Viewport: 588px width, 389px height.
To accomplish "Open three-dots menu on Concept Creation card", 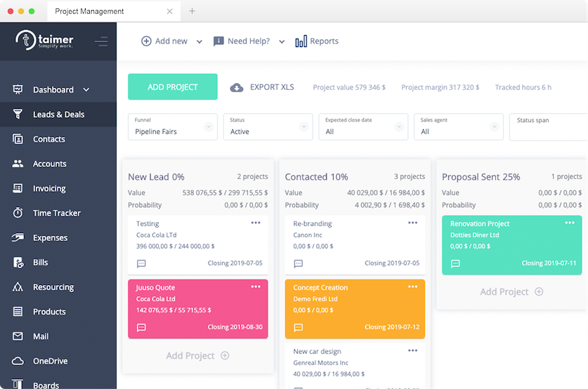I will [412, 286].
